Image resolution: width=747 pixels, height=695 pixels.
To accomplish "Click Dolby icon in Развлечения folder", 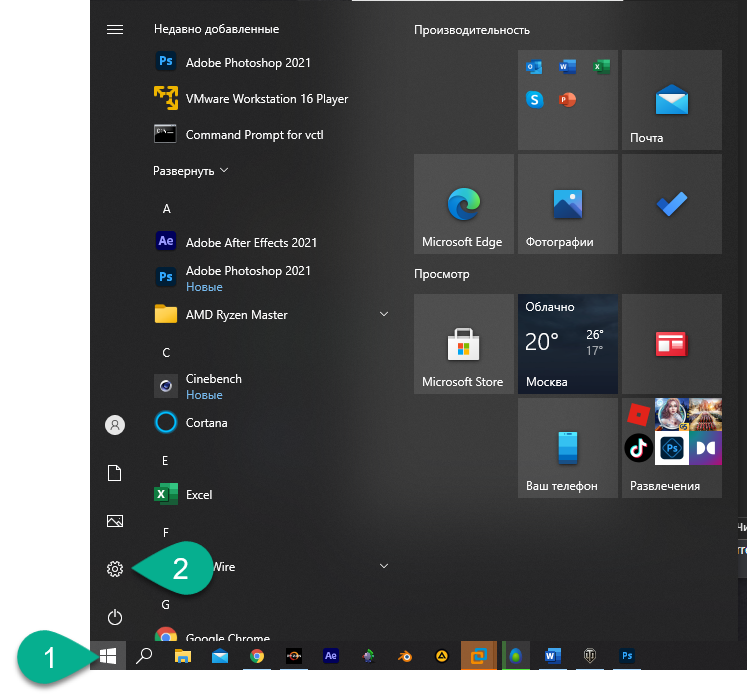I will tap(706, 448).
